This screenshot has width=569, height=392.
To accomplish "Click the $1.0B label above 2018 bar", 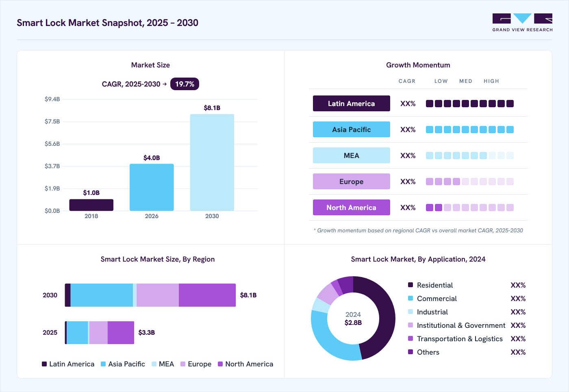I will point(91,193).
